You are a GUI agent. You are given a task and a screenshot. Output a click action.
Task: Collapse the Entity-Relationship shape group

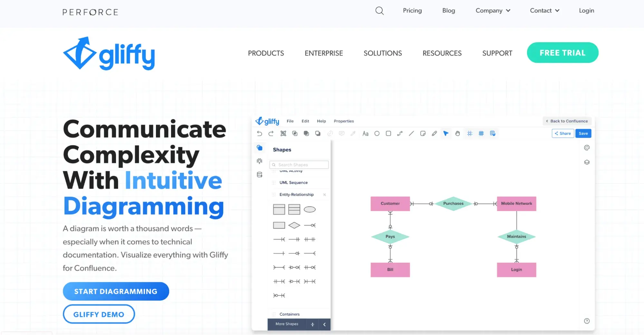[296, 194]
